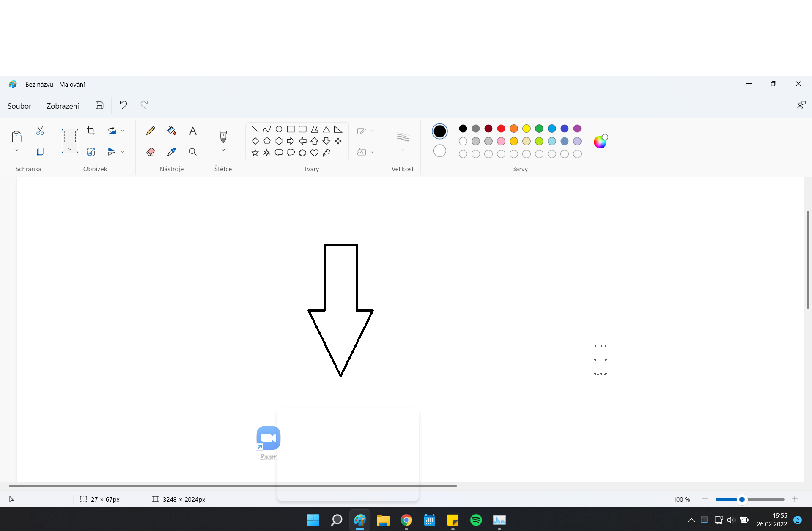Activate the Color picker eyedropper
Viewport: 812px width, 531px height.
(x=171, y=152)
